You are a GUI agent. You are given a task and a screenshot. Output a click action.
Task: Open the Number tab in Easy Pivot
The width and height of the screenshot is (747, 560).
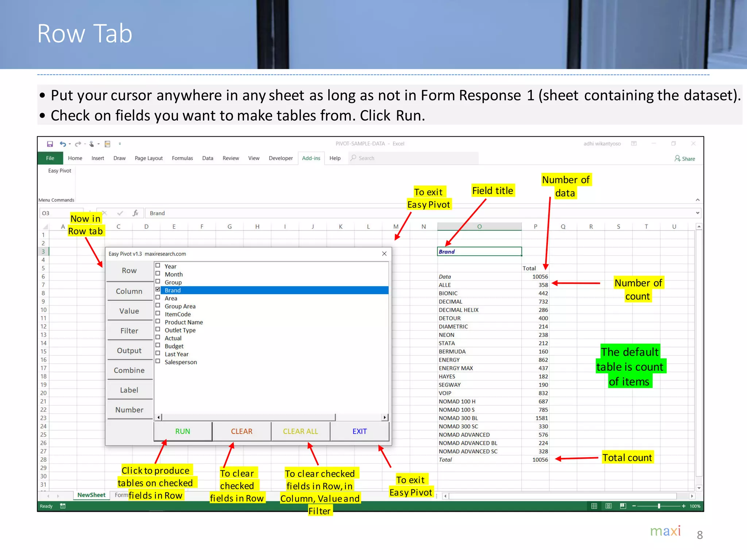click(x=129, y=410)
